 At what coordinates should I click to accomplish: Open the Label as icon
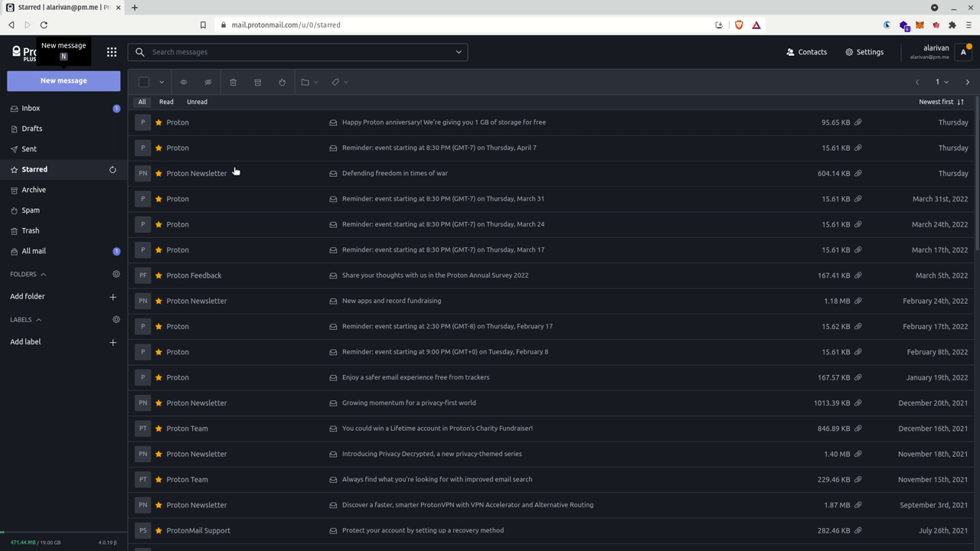tap(337, 82)
